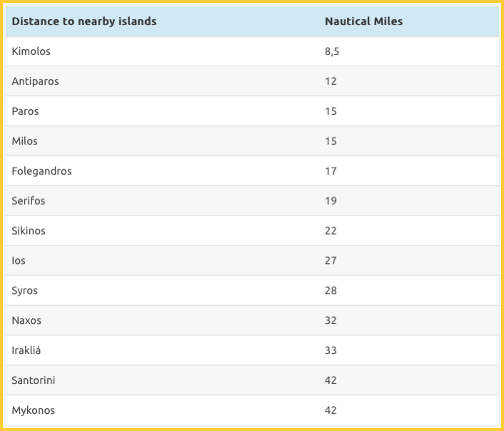Select the Sikinos table entry
The width and height of the screenshot is (504, 431).
pos(29,231)
